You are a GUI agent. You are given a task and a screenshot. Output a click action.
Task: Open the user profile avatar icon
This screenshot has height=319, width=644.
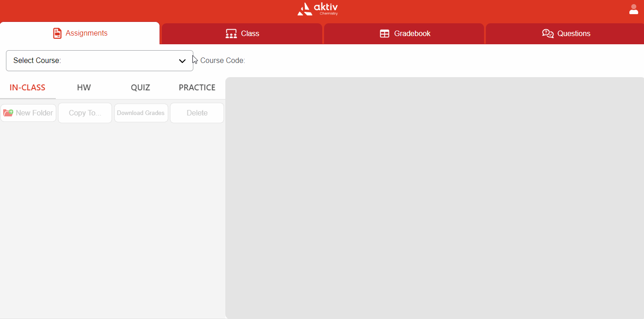633,9
